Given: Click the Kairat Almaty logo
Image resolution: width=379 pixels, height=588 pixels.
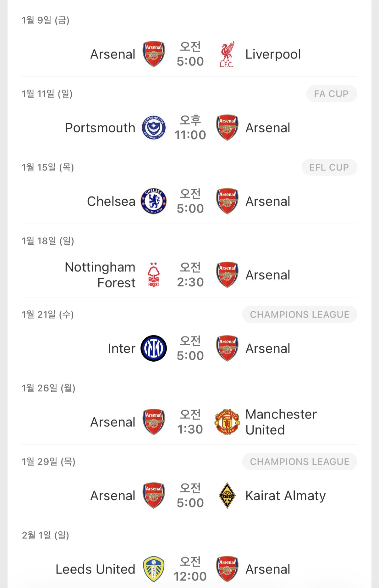Looking at the screenshot, I should point(227,496).
